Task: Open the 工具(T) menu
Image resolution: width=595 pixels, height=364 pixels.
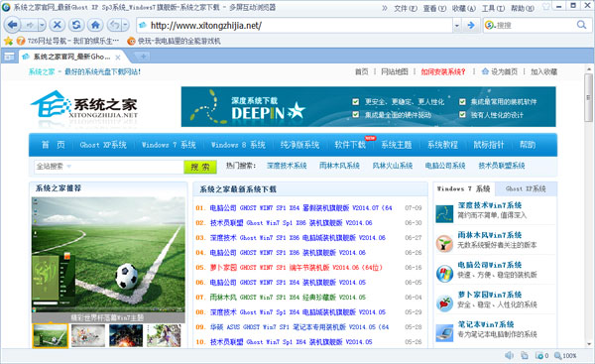Action: click(x=493, y=8)
